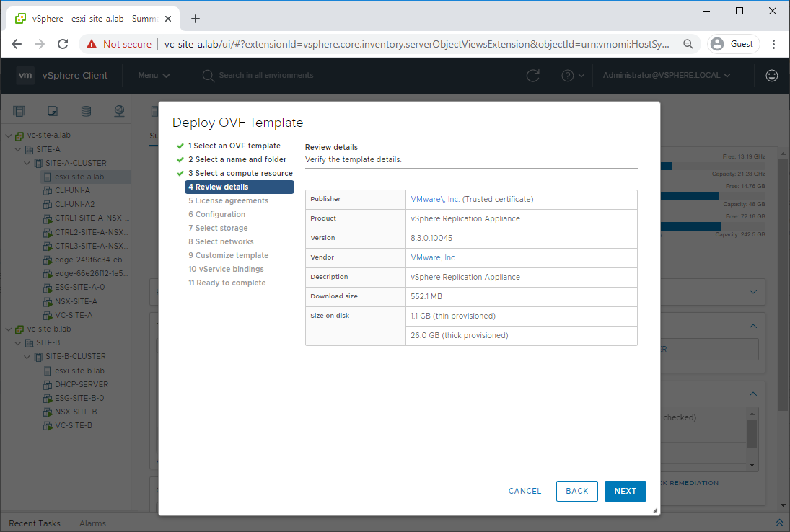Click the Search in all environments field
Screen dimensions: 790x532
[266, 76]
